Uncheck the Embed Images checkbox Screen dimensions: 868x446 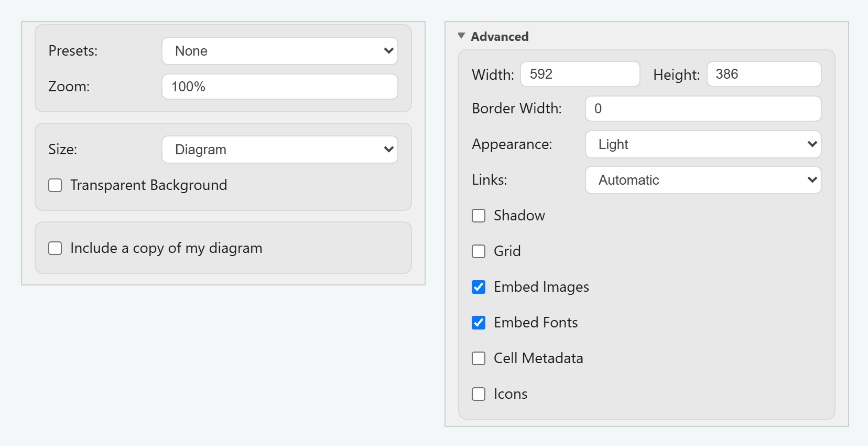(x=479, y=287)
